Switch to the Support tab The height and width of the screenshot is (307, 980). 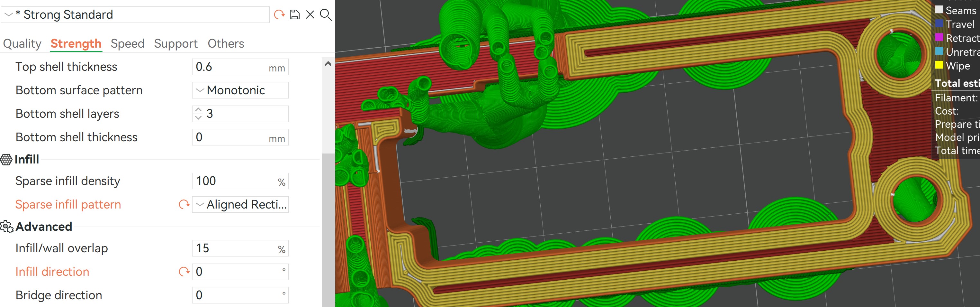click(x=176, y=43)
